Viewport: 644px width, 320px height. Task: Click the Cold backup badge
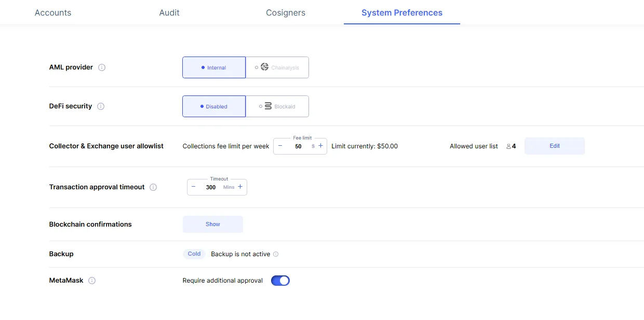pyautogui.click(x=194, y=254)
